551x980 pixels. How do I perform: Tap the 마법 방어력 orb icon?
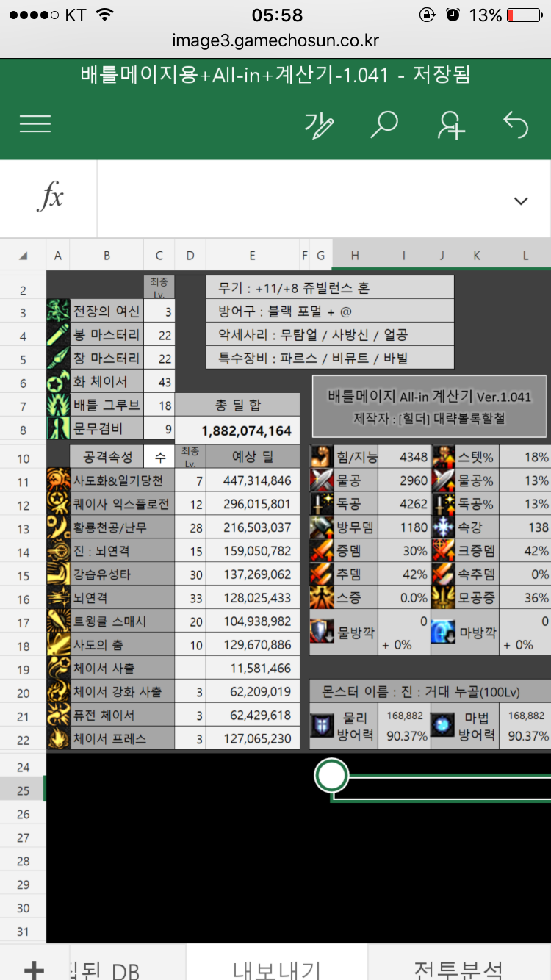pyautogui.click(x=444, y=727)
